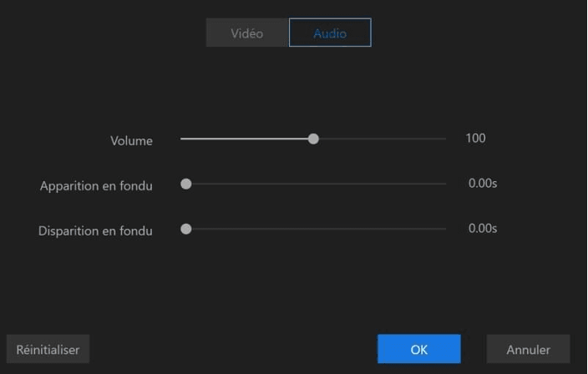Set Apparition en fondu to maximum at track end

pos(445,184)
